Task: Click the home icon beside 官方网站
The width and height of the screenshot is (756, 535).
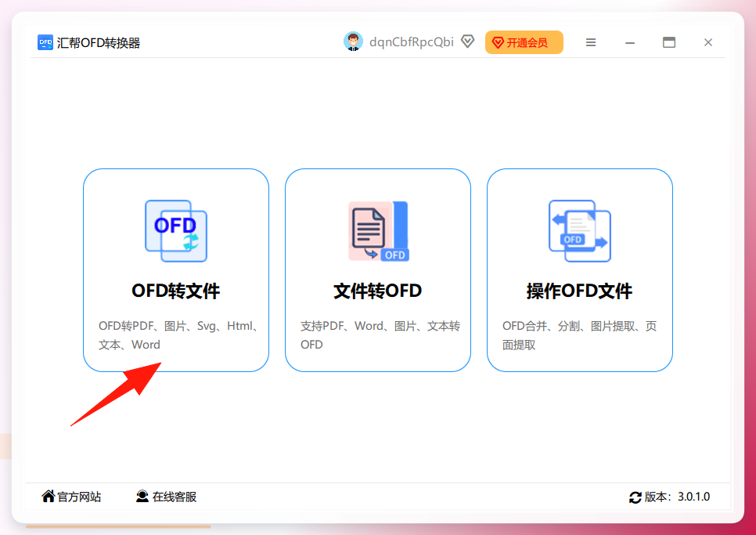Action: click(x=49, y=496)
